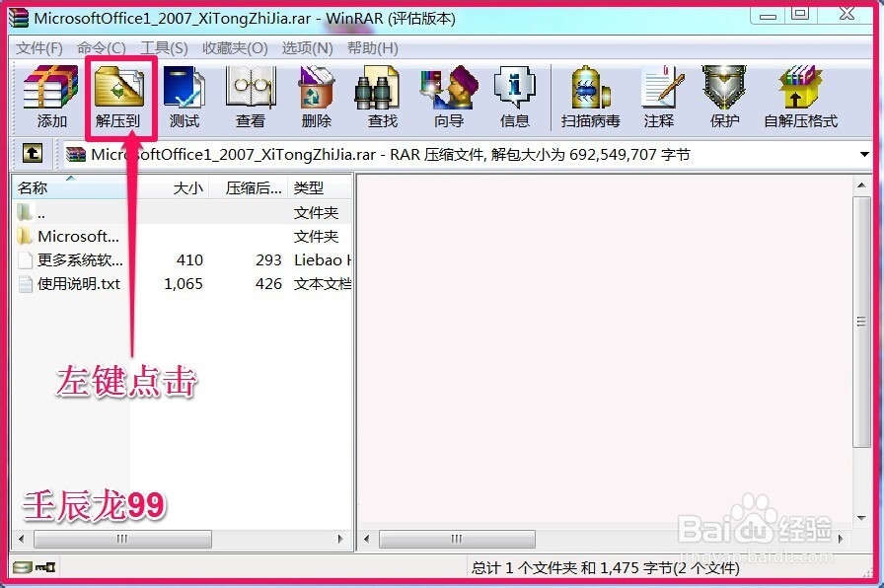Sort by 大小 column header

click(170, 187)
